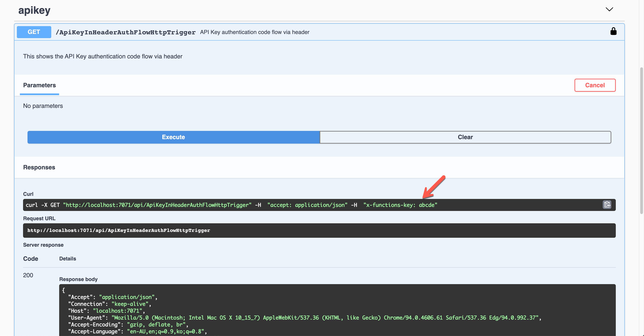644x336 pixels.
Task: Click the x-functions-key header value in curl
Action: 400,205
